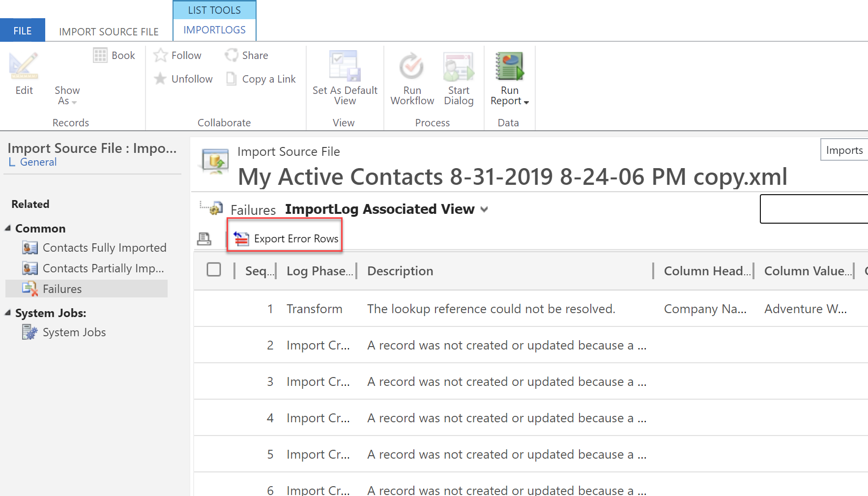Click the Book grid icon
Image resolution: width=868 pixels, height=496 pixels.
[100, 56]
